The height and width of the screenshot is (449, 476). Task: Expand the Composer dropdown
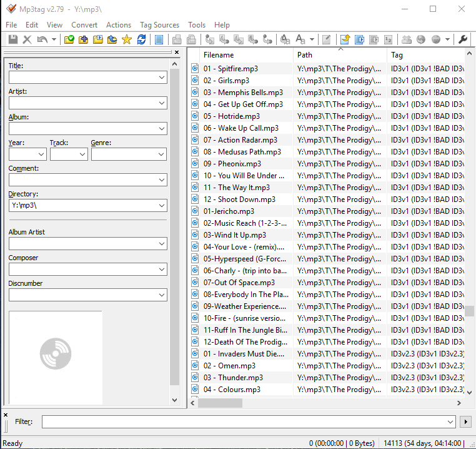pyautogui.click(x=162, y=270)
